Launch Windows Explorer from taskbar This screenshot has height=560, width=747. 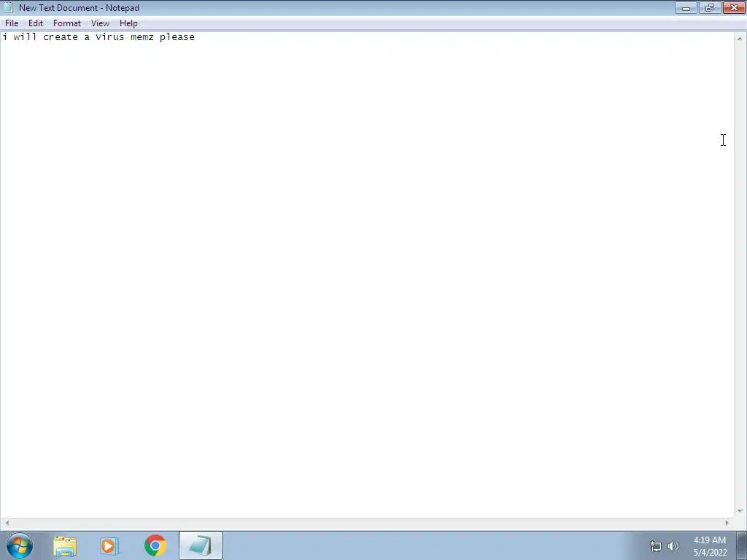click(x=65, y=545)
